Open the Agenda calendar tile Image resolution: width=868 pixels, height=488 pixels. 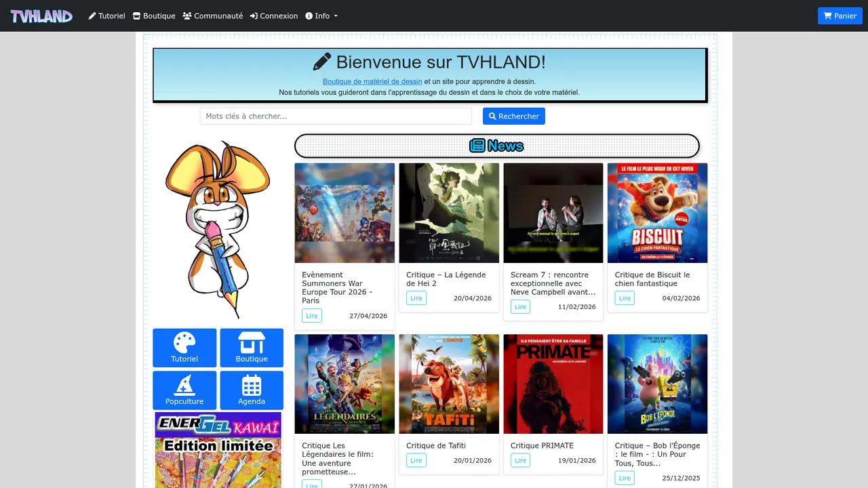tap(252, 390)
